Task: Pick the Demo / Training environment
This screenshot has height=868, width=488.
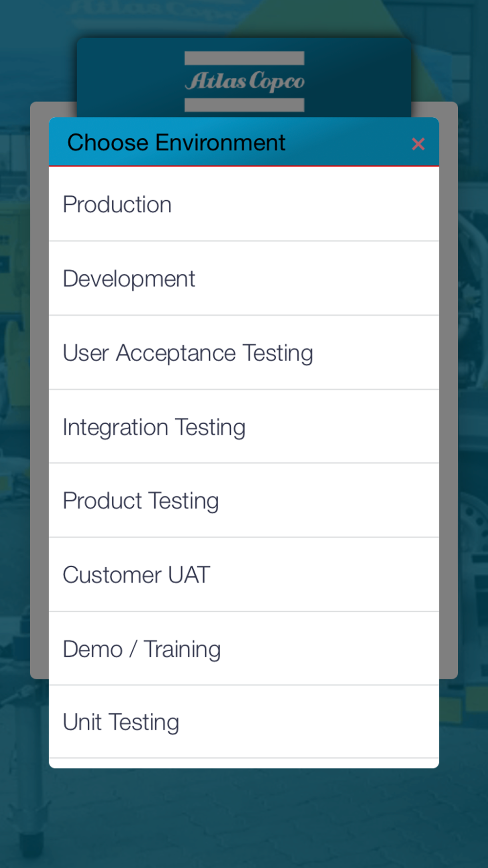Action: pyautogui.click(x=244, y=649)
